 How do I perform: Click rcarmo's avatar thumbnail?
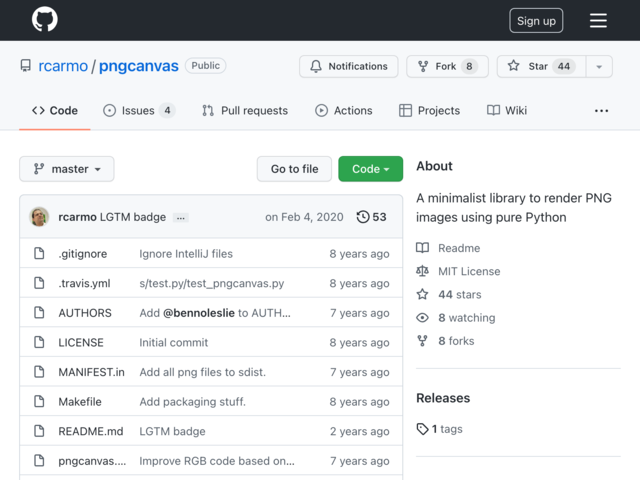coord(39,217)
